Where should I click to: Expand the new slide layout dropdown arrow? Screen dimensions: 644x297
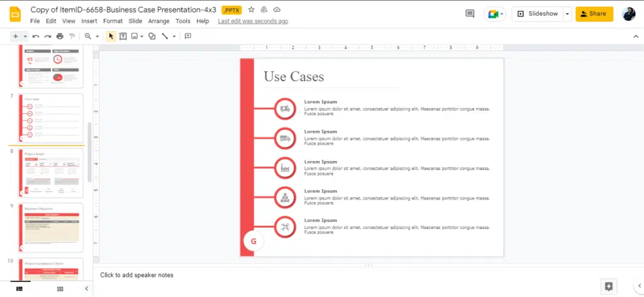(25, 36)
